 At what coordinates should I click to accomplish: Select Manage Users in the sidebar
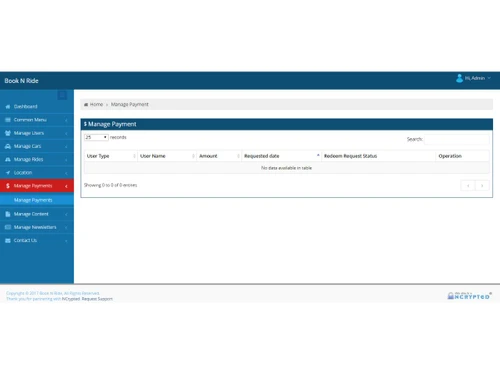click(37, 133)
